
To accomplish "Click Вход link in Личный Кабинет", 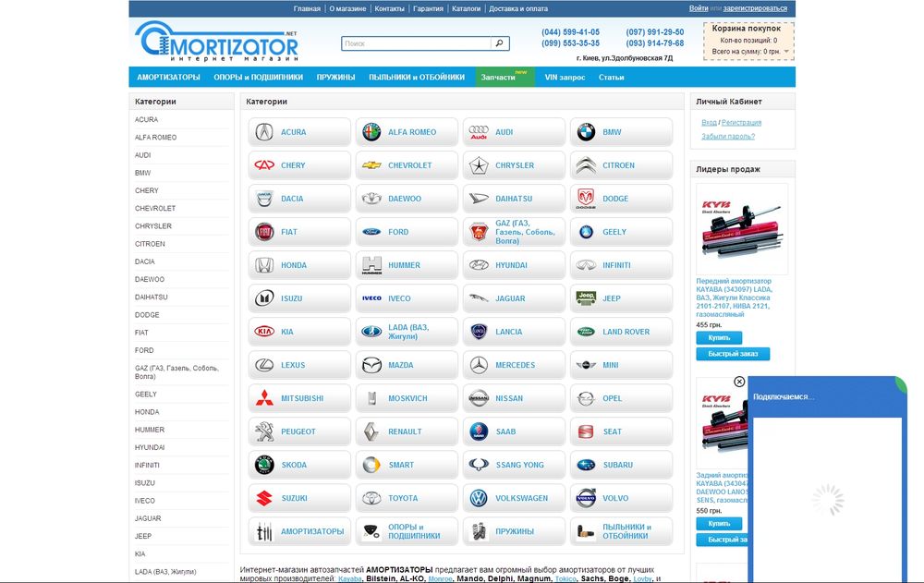I will tap(709, 123).
